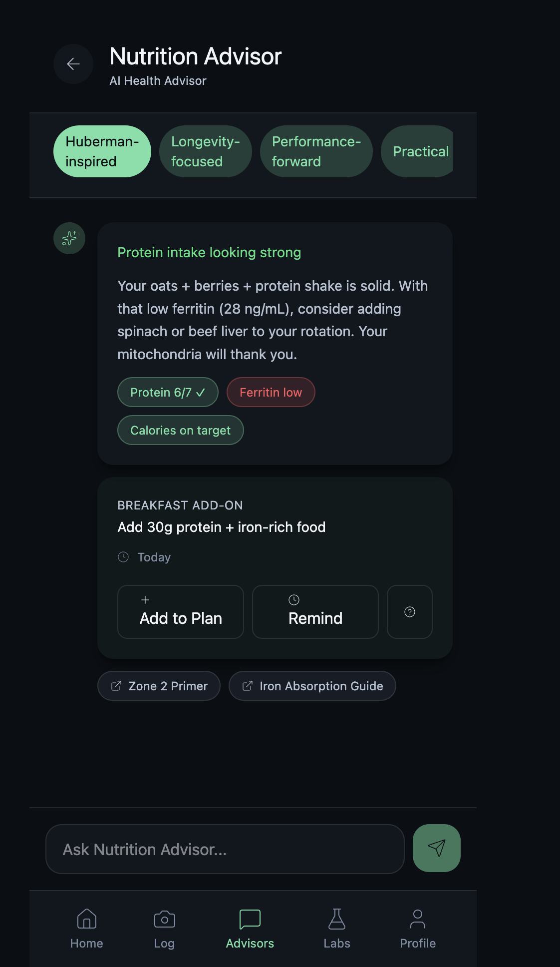Go back using the arrow button
This screenshot has height=967, width=560.
coord(73,64)
